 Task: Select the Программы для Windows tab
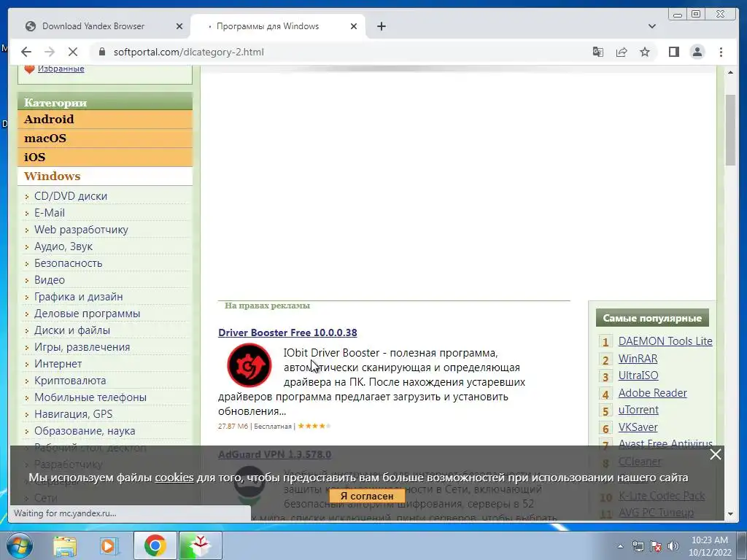(268, 26)
